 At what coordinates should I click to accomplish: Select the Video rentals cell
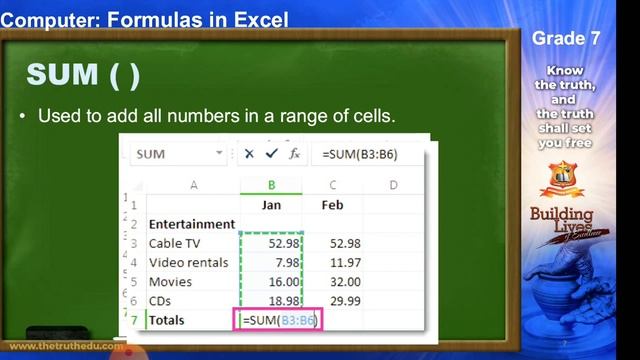193,262
